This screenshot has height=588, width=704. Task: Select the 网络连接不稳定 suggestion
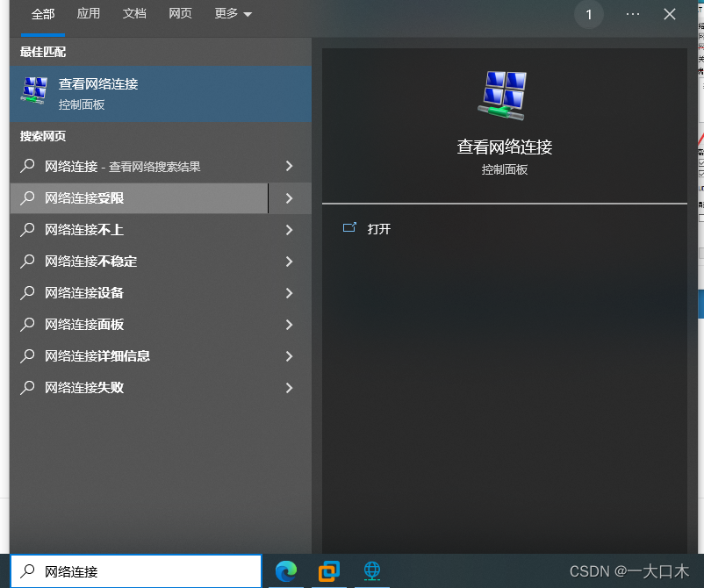[140, 262]
